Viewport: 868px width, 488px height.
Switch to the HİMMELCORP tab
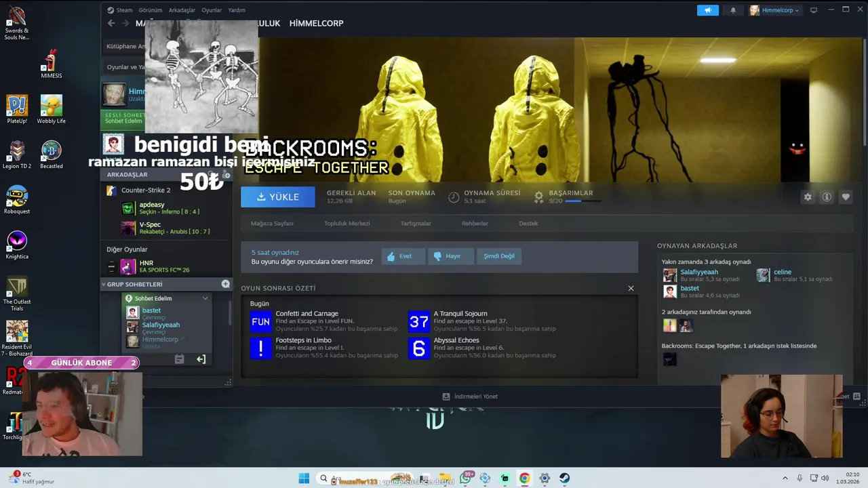pyautogui.click(x=316, y=23)
